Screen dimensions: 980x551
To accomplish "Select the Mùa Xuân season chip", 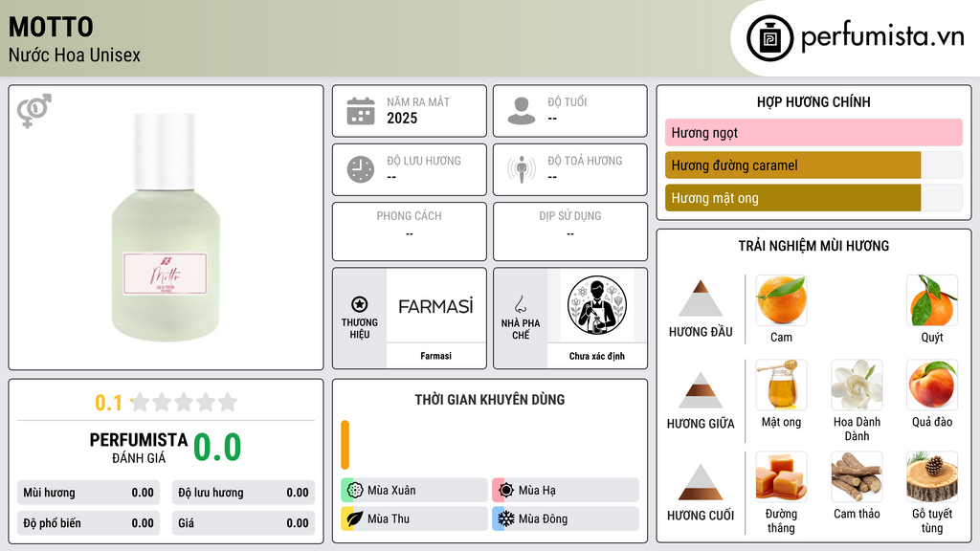I will pos(413,491).
